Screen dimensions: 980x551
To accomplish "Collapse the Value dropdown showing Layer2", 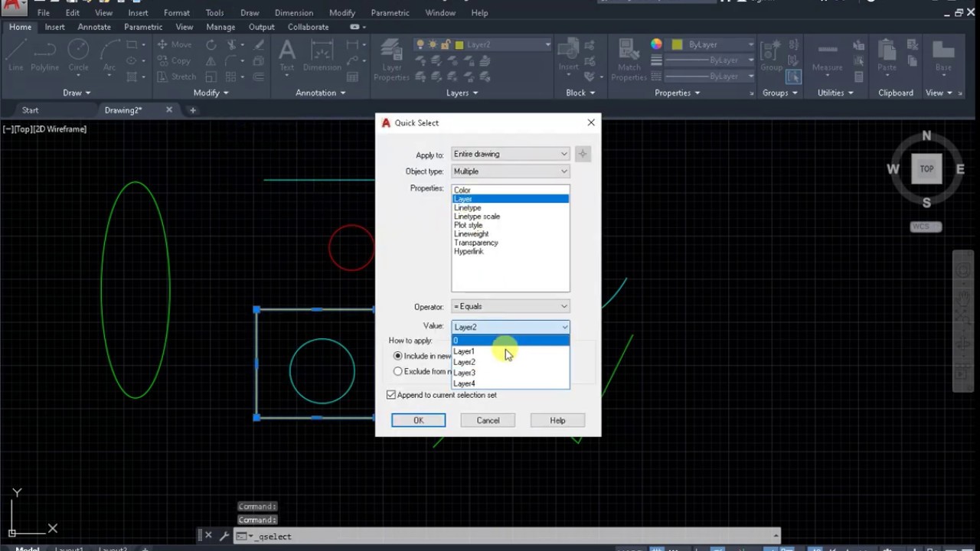I will 511,327.
